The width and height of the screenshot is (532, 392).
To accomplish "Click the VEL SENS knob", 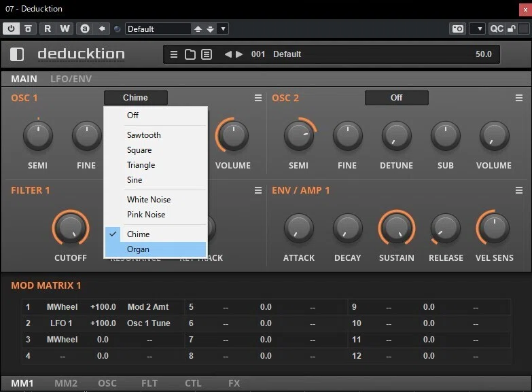I will click(495, 228).
